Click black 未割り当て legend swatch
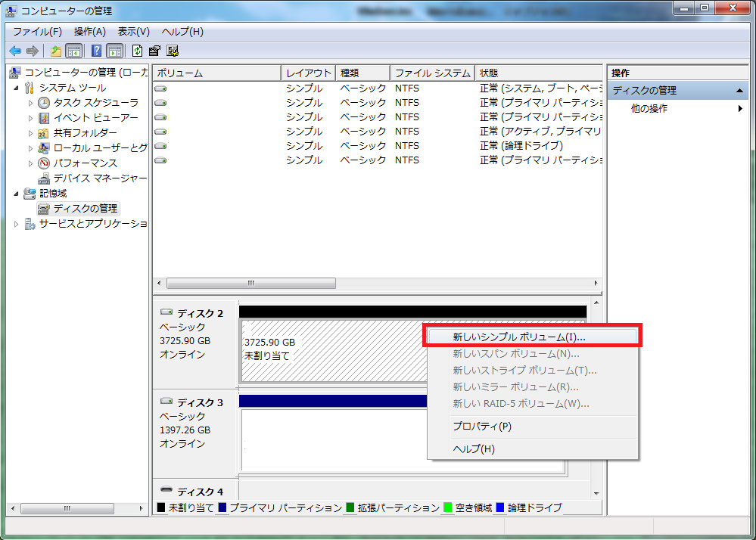This screenshot has width=756, height=540. coord(161,507)
